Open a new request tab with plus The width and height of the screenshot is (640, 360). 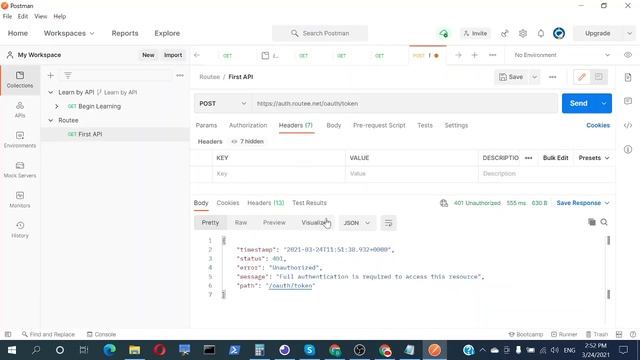click(x=474, y=55)
